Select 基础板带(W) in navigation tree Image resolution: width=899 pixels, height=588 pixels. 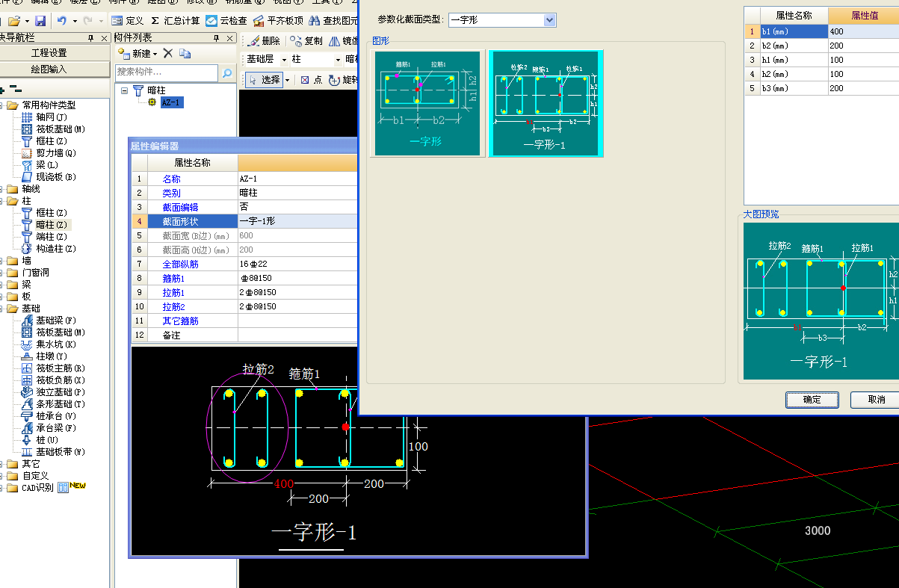[x=52, y=451]
